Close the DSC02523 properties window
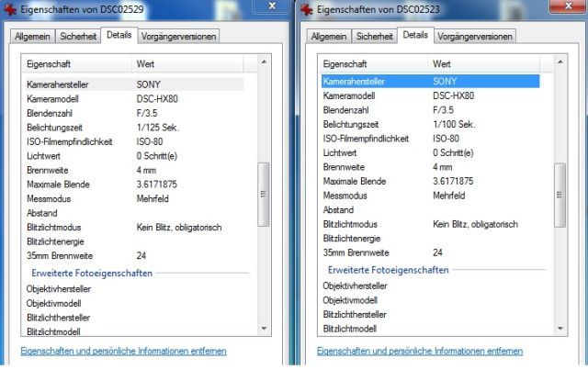Screen dimensions: 588x392 click(x=569, y=6)
